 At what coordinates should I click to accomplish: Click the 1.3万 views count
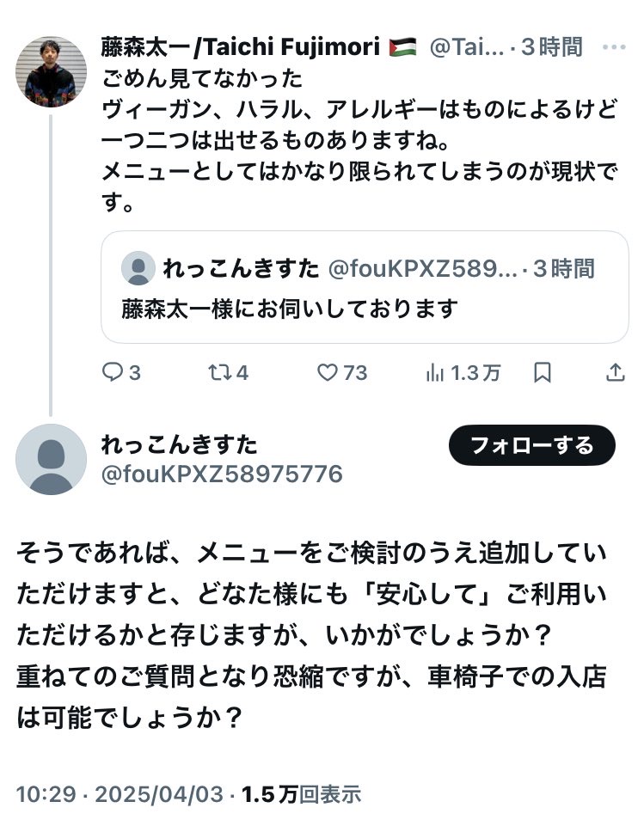pos(475,372)
